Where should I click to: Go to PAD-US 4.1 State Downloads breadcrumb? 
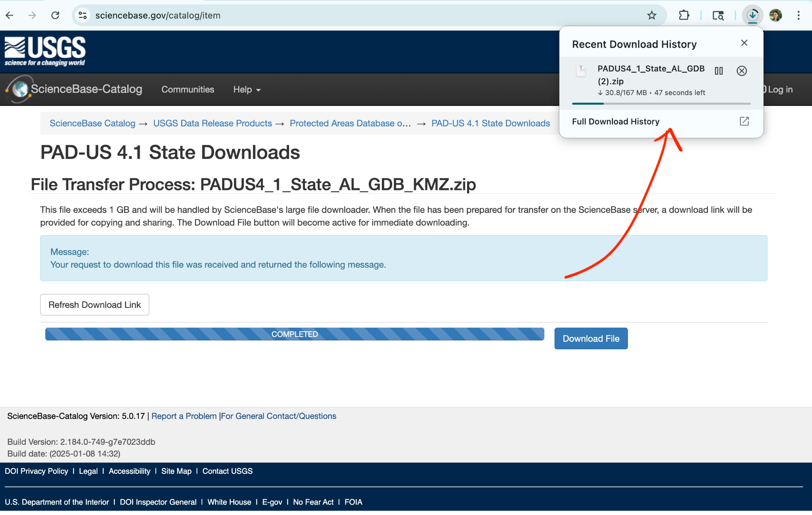(490, 123)
